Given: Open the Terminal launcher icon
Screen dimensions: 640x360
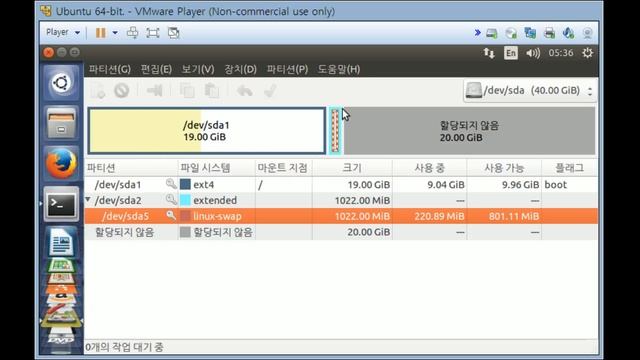Looking at the screenshot, I should [x=61, y=204].
